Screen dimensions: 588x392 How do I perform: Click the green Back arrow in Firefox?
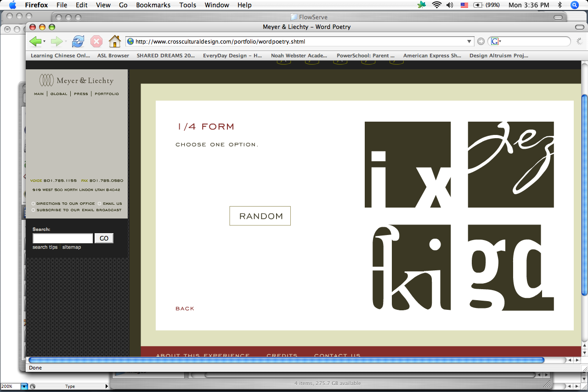(35, 41)
